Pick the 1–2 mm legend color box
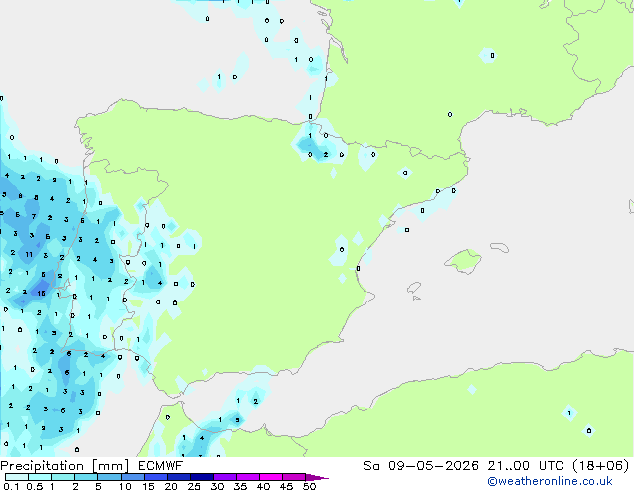Image resolution: width=634 pixels, height=490 pixels. (x=63, y=477)
